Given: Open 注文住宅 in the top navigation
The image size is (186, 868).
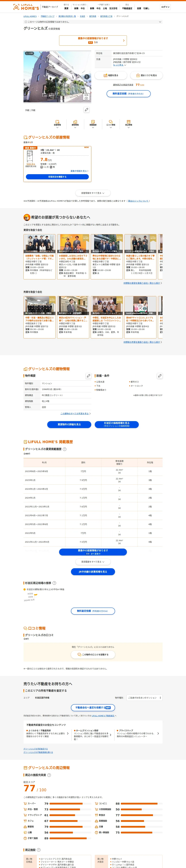Looking at the screenshot, I should click(x=113, y=8).
